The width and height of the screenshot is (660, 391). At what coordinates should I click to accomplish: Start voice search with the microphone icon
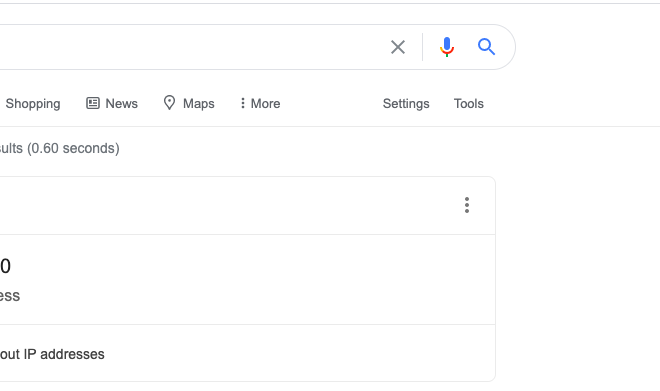(x=447, y=47)
